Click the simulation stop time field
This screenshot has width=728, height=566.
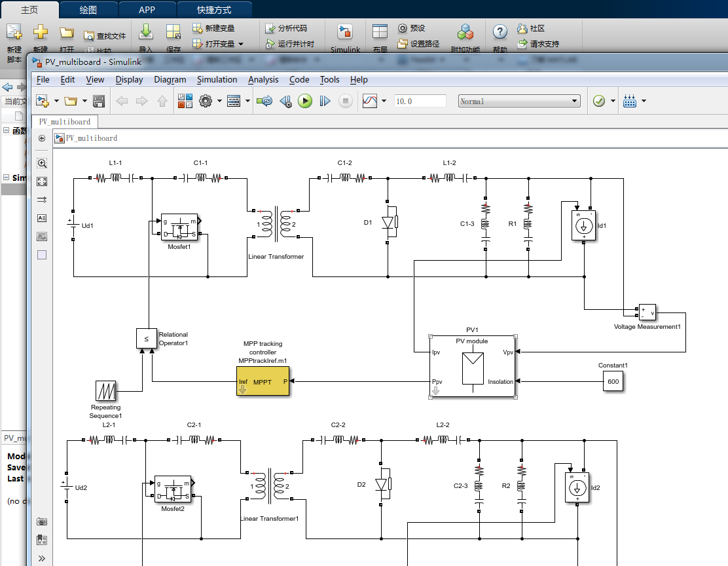pos(420,102)
